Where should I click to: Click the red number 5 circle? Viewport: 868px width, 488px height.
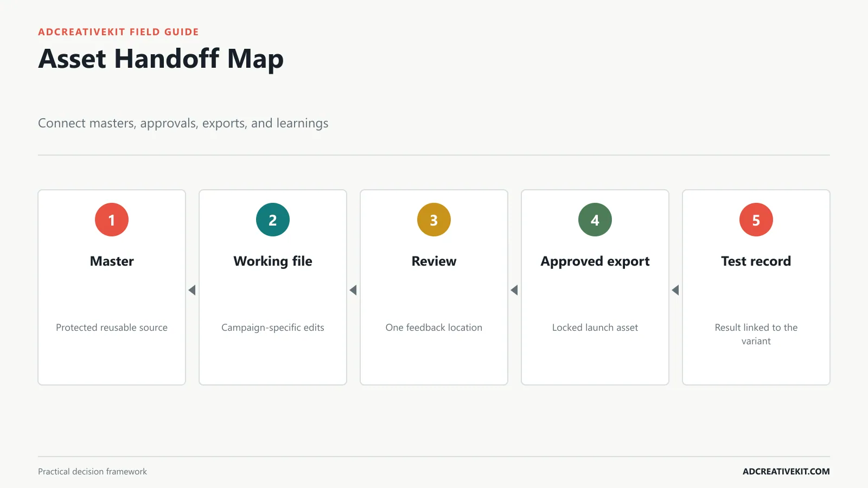(756, 220)
